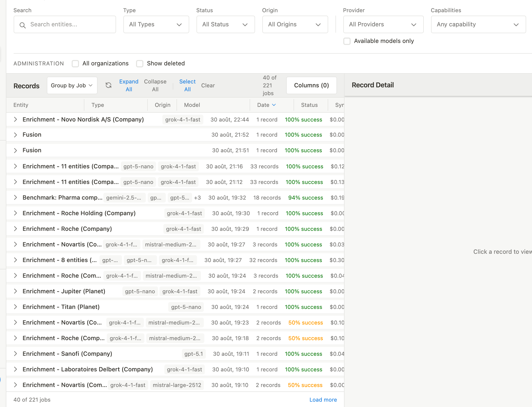This screenshot has width=532, height=407.
Task: Expand the 8 entities enrichment row
Action: [15, 260]
